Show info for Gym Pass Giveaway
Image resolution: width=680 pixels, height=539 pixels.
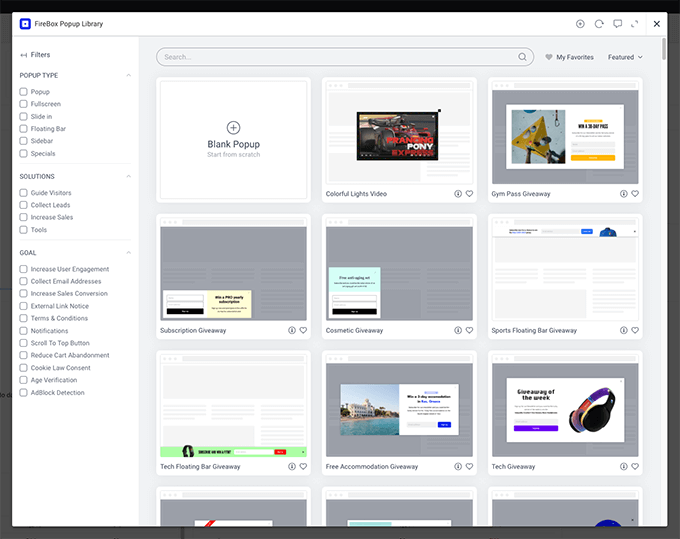pyautogui.click(x=624, y=194)
